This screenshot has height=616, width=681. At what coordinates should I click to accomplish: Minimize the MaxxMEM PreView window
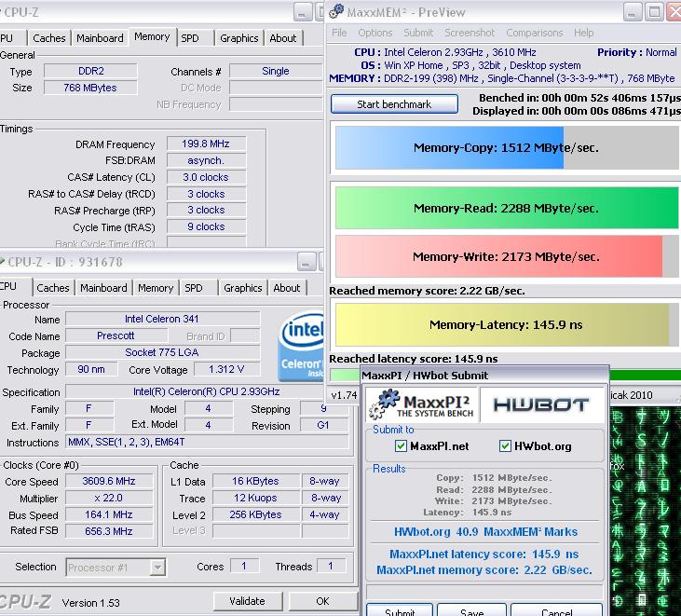pos(633,12)
